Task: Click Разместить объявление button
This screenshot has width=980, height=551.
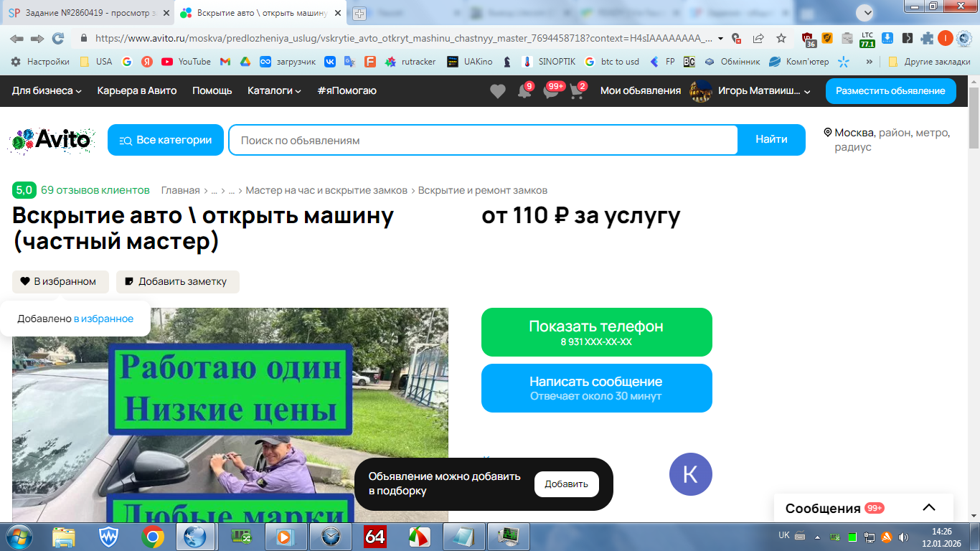Action: click(x=890, y=91)
